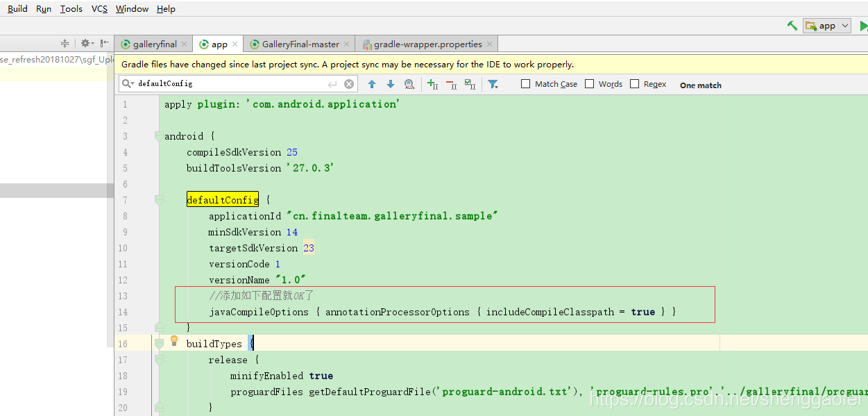868x416 pixels.
Task: Open the project panel gear settings
Action: point(86,43)
